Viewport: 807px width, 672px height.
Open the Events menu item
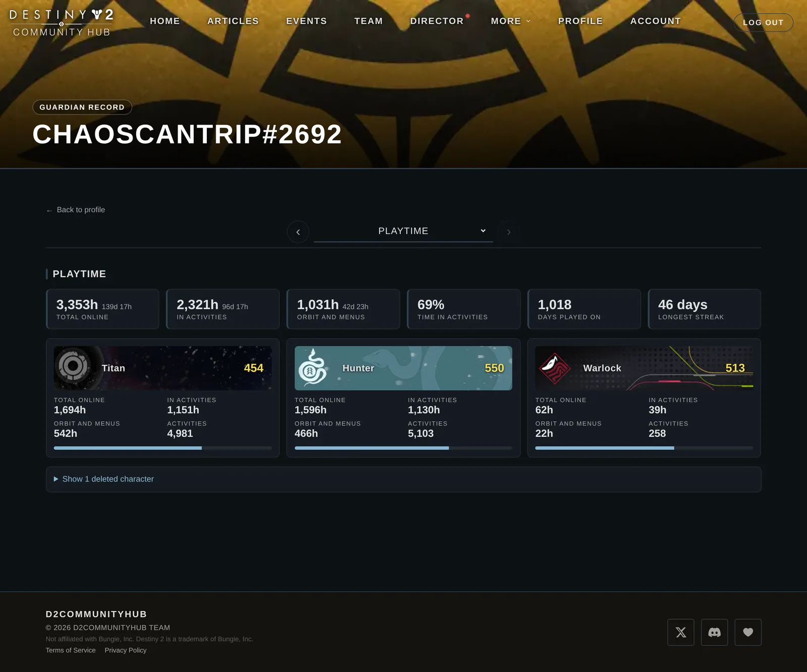[x=307, y=21]
